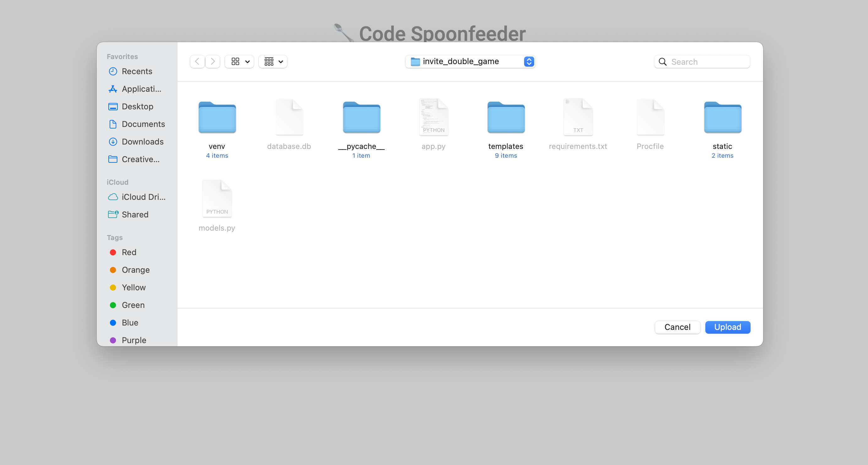Open Recents in the sidebar
868x465 pixels.
pyautogui.click(x=137, y=71)
